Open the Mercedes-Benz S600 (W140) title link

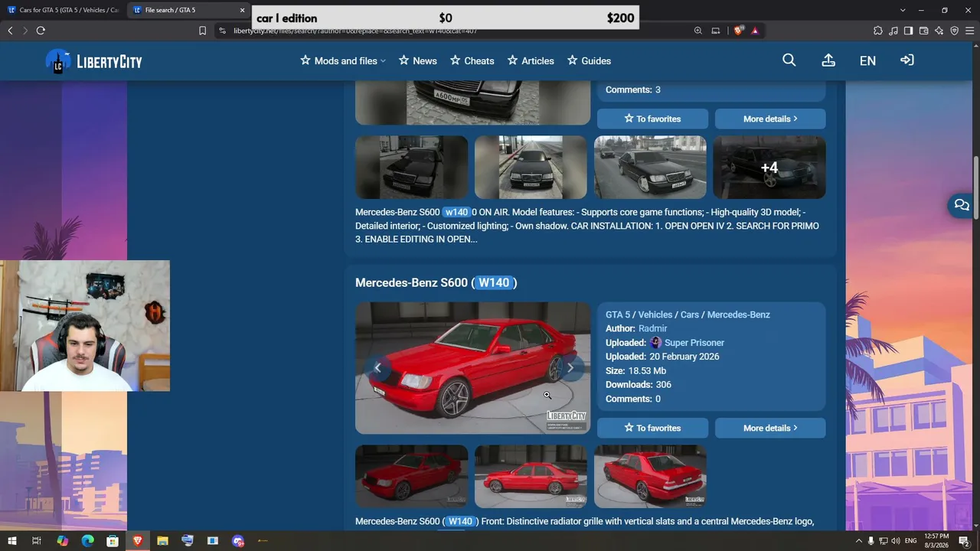point(436,282)
